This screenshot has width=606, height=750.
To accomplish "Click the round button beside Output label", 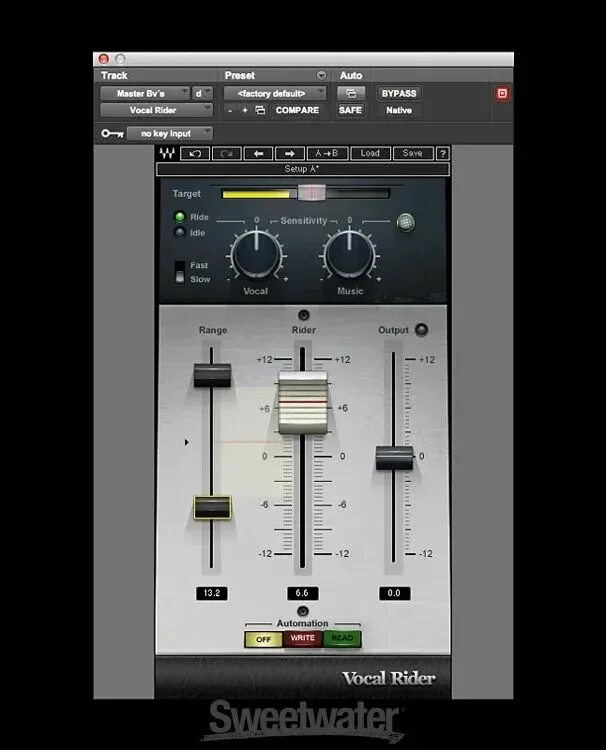I will pyautogui.click(x=421, y=330).
